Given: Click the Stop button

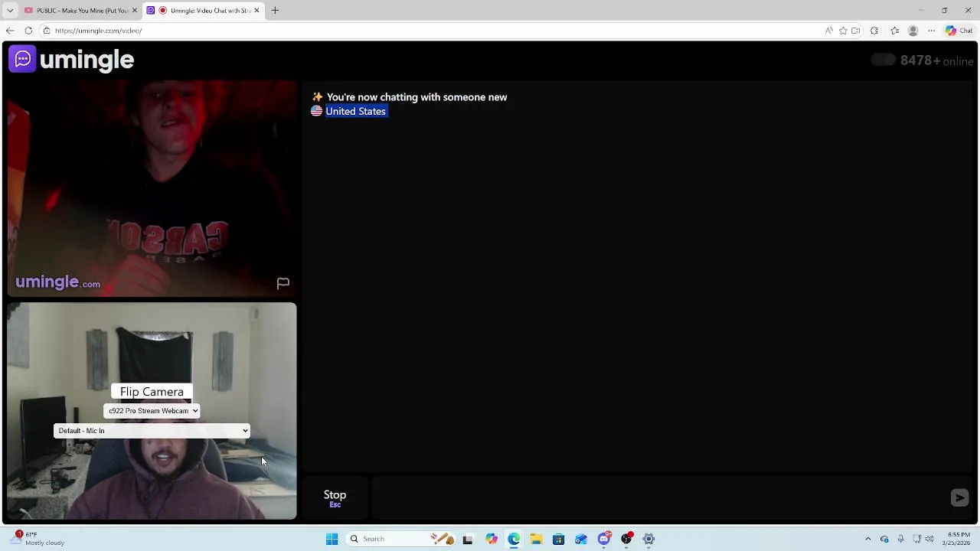Looking at the screenshot, I should [335, 498].
